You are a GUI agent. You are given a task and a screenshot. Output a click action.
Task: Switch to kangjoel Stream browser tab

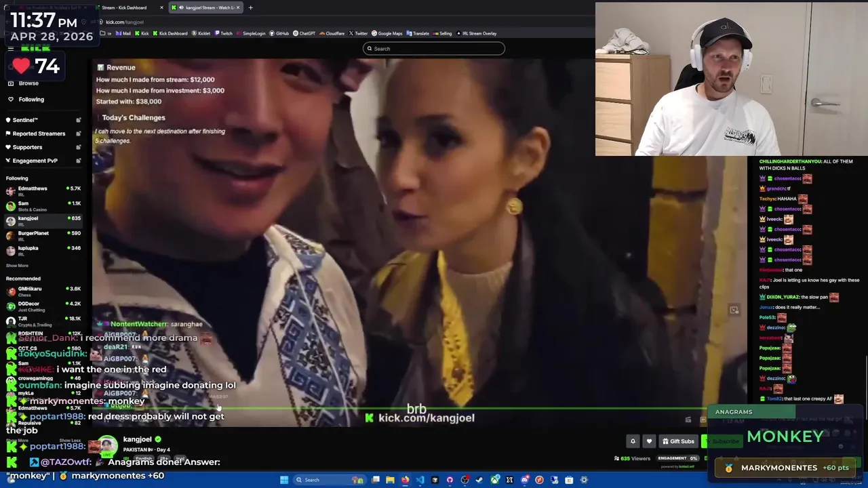click(205, 7)
